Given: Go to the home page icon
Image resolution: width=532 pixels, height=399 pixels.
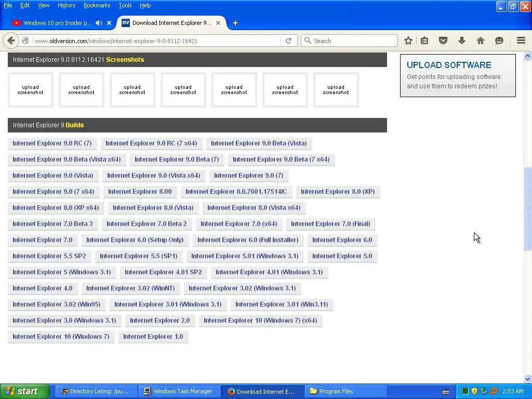Looking at the screenshot, I should 481,41.
